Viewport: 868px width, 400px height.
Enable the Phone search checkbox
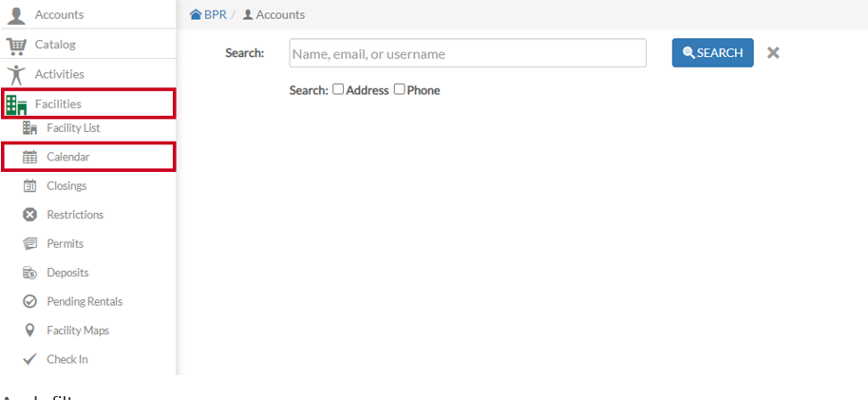click(399, 89)
